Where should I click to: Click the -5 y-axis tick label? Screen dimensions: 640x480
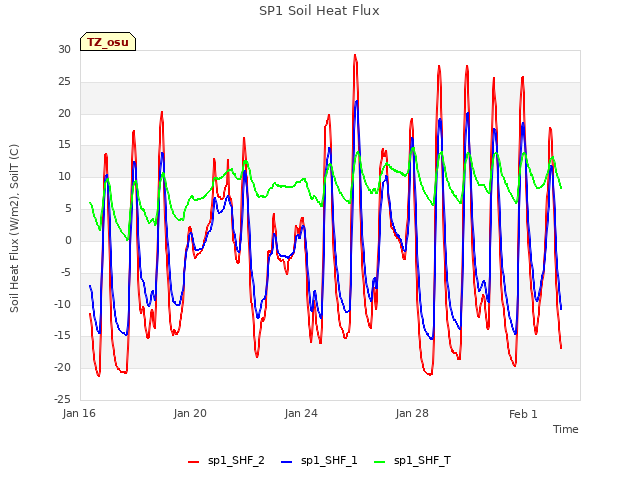click(66, 272)
